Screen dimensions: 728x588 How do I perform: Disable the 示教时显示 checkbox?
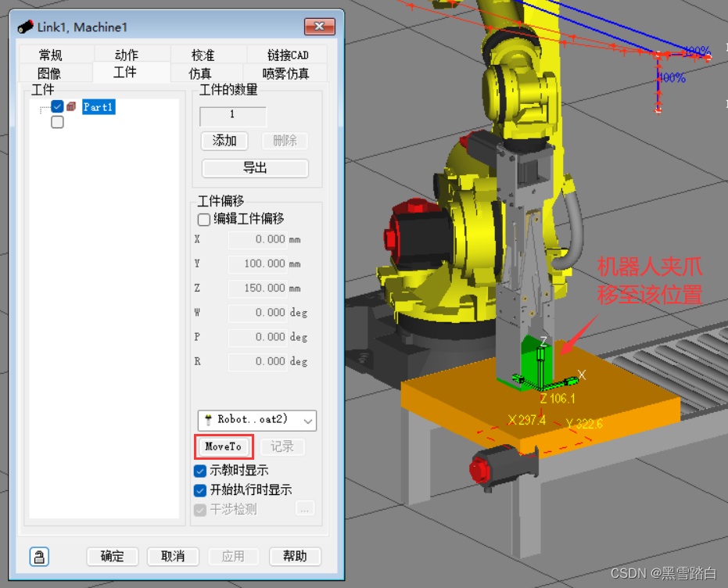tap(200, 471)
